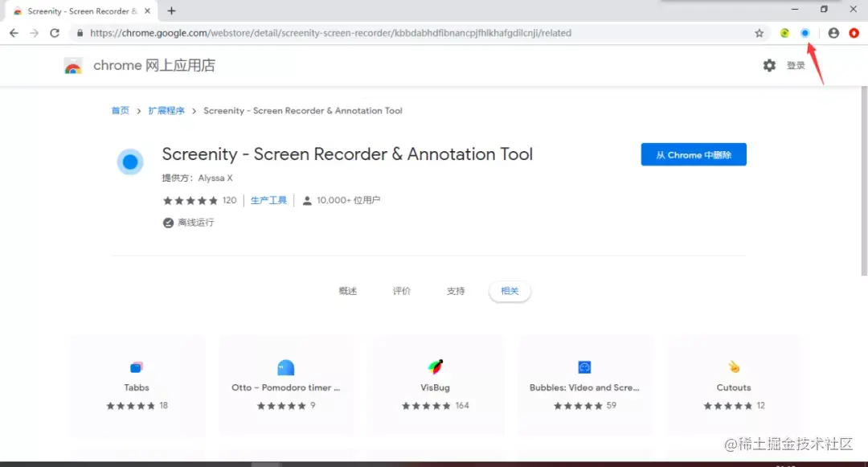Open the Otto Pomodoro timer icon
Image resolution: width=868 pixels, height=467 pixels.
[x=285, y=367]
